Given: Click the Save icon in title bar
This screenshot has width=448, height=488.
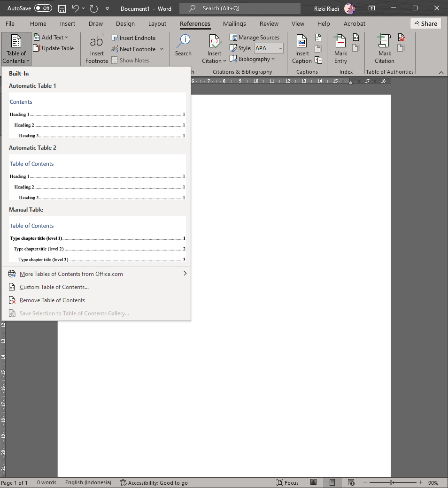Looking at the screenshot, I should 62,8.
